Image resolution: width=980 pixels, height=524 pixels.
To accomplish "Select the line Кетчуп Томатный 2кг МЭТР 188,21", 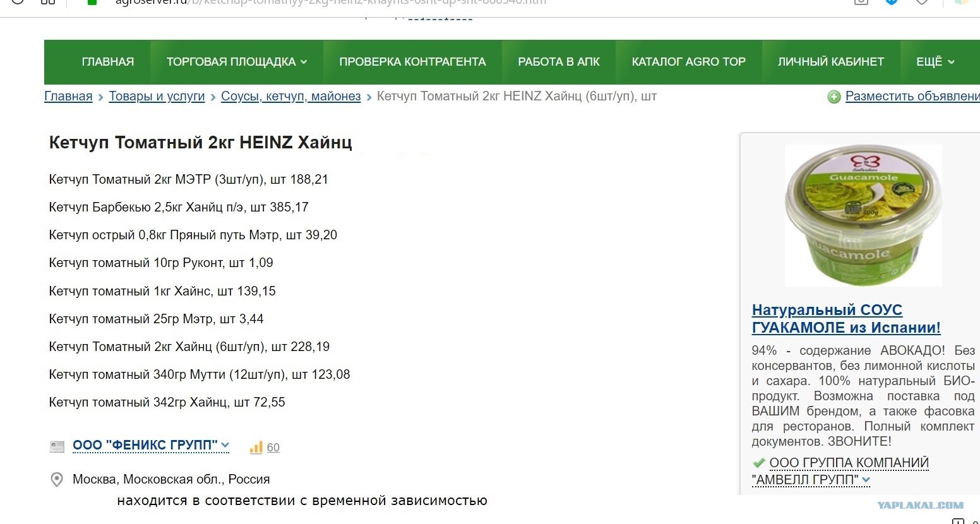I will pyautogui.click(x=189, y=179).
